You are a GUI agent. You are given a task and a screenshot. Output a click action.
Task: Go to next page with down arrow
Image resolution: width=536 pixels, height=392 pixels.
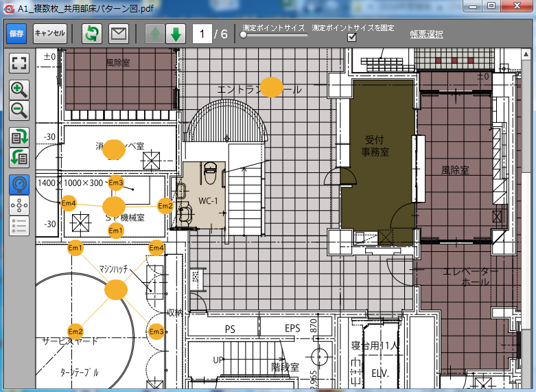pyautogui.click(x=176, y=34)
